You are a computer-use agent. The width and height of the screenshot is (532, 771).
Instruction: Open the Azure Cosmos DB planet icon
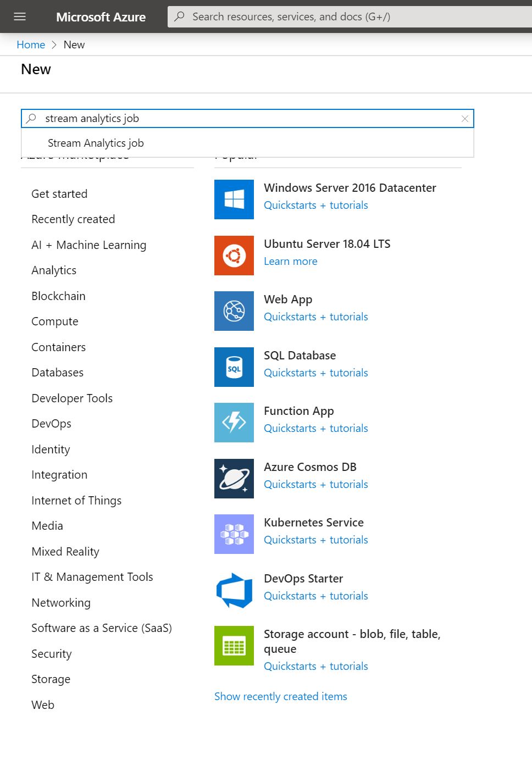click(234, 479)
